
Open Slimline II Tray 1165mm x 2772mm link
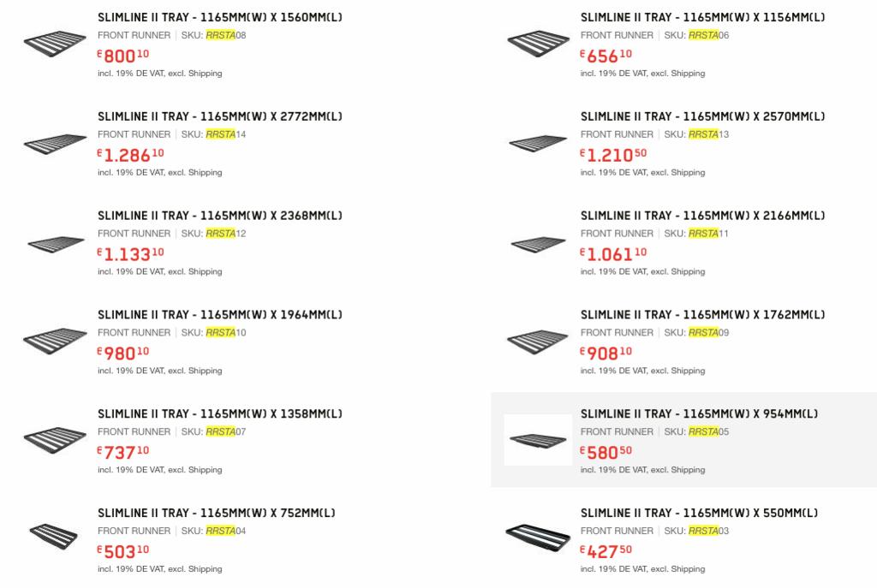(x=219, y=116)
